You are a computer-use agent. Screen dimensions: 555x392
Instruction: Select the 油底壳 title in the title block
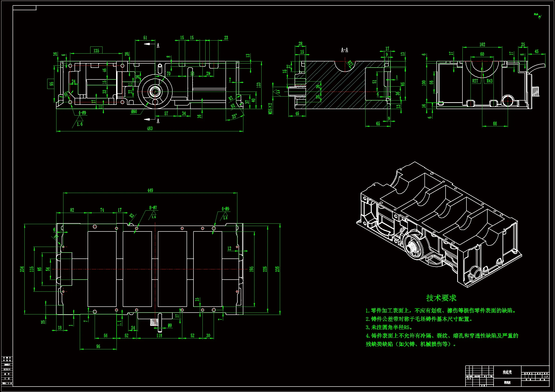(507, 372)
